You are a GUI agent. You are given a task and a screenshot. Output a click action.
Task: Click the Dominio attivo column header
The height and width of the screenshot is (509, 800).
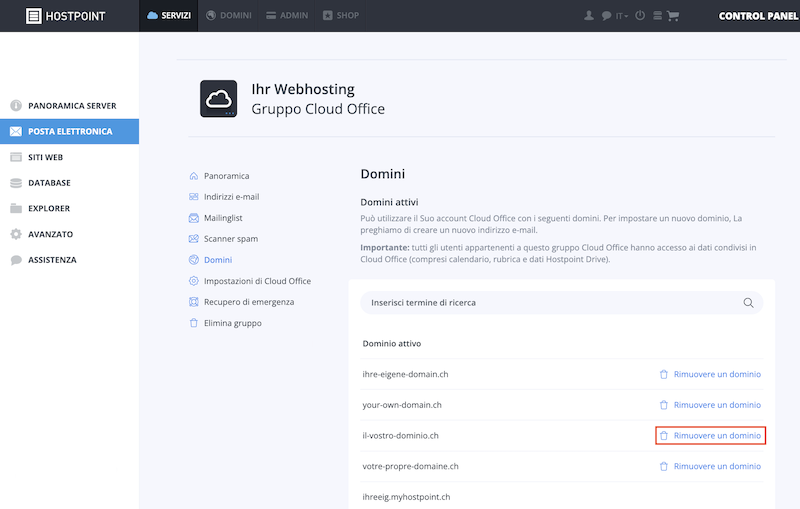click(x=391, y=343)
